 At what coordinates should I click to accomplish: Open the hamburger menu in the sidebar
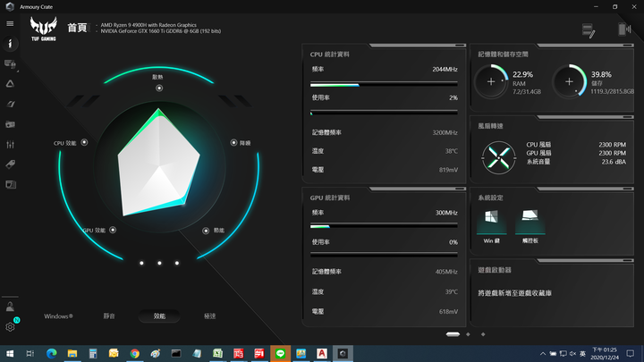[10, 24]
